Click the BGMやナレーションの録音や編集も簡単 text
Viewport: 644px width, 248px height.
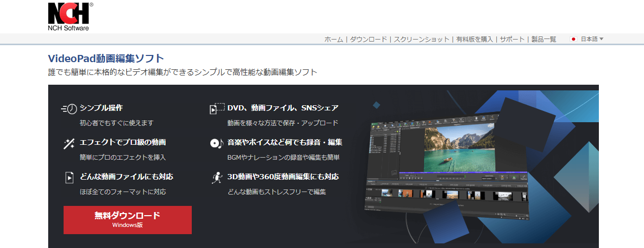coord(284,158)
